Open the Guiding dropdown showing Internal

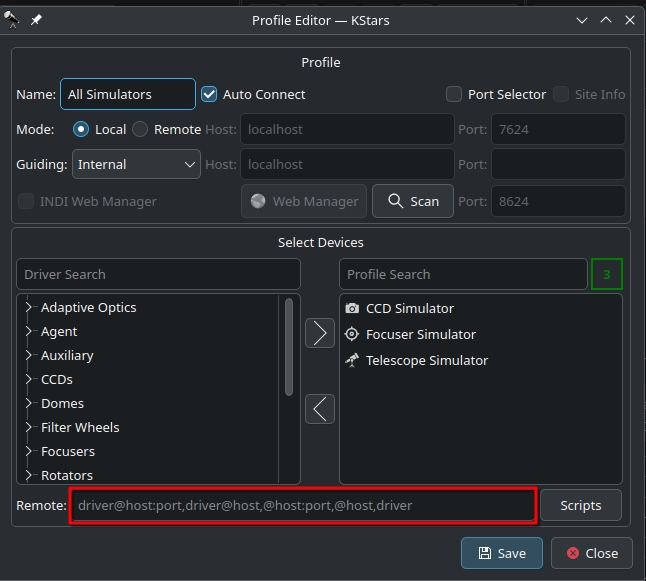click(x=136, y=164)
